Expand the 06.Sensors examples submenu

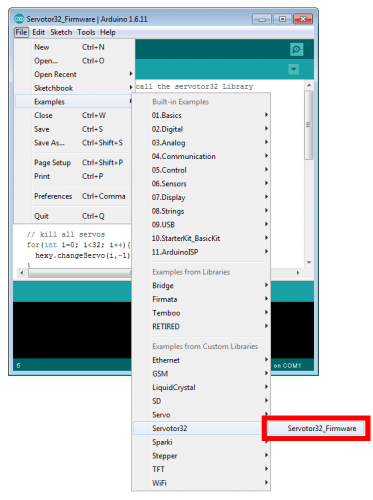[201, 184]
